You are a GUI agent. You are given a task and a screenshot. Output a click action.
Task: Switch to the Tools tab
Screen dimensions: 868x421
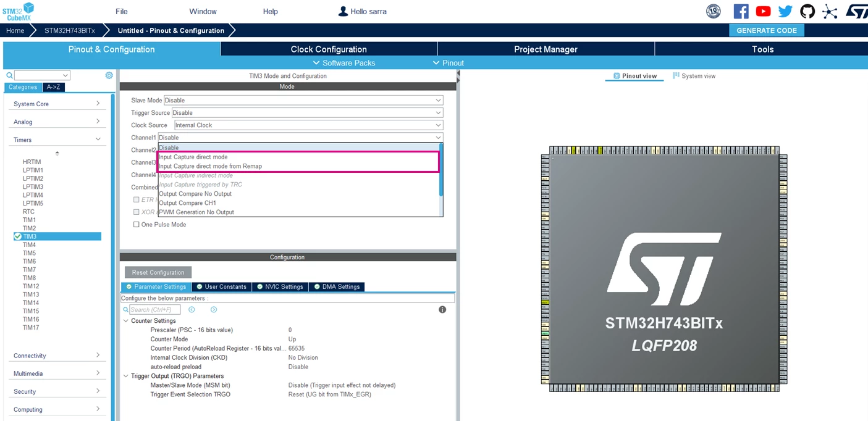[762, 49]
